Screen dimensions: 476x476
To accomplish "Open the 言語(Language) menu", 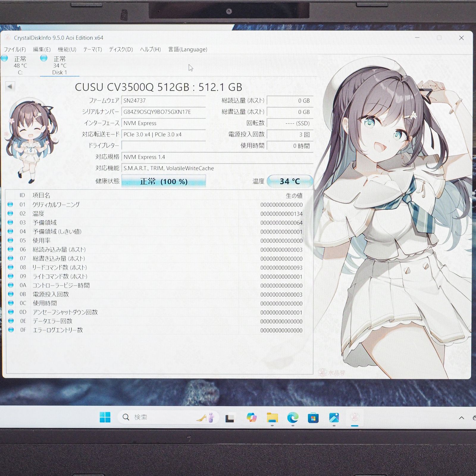I will pos(188,49).
